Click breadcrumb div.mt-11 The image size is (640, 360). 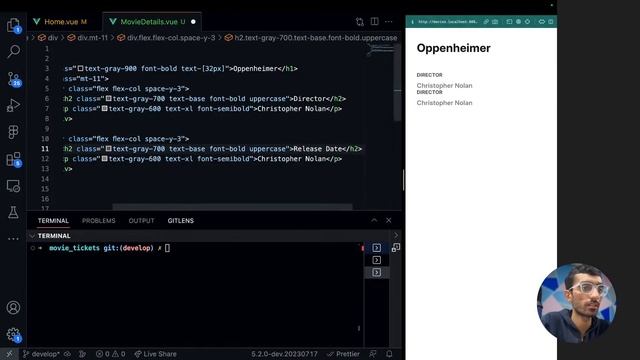pyautogui.click(x=88, y=38)
